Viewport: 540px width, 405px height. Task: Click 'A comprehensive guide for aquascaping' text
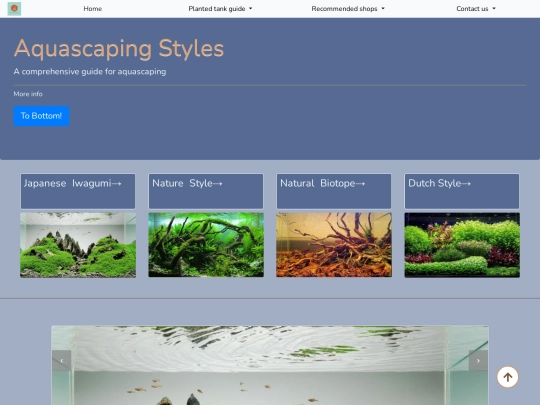pyautogui.click(x=90, y=72)
